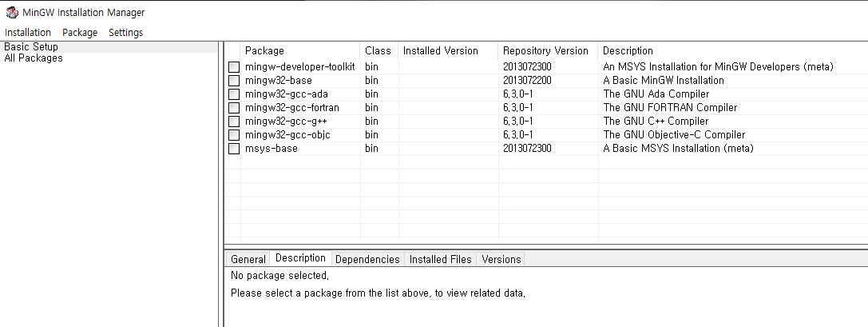Switch to the Description tab
This screenshot has width=868, height=327.
pyautogui.click(x=300, y=258)
